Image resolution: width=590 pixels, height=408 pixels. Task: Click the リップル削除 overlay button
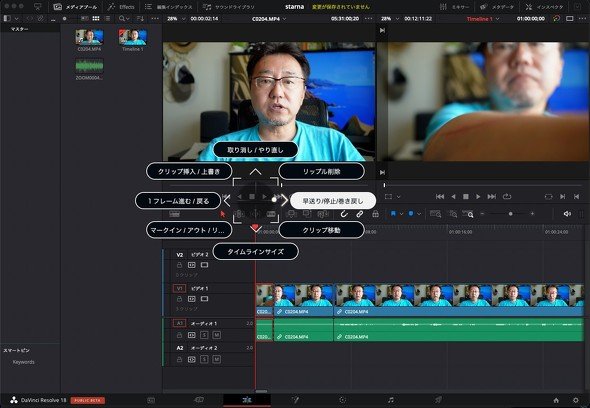(x=321, y=171)
